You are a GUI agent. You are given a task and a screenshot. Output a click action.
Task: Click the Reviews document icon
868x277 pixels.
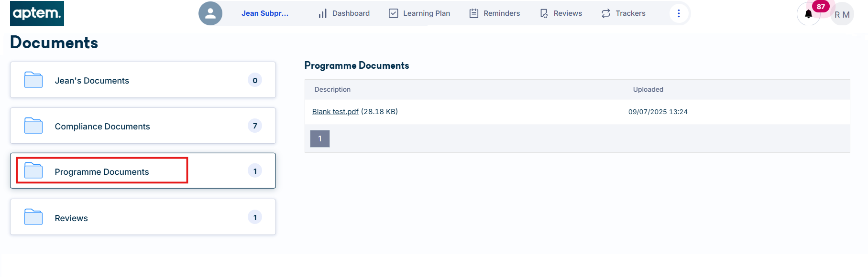(544, 13)
